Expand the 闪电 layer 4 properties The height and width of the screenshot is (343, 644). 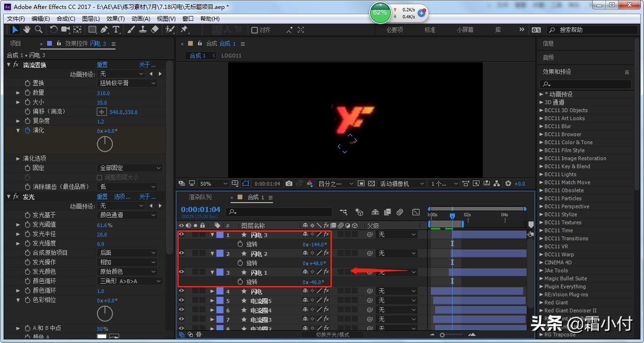click(212, 291)
